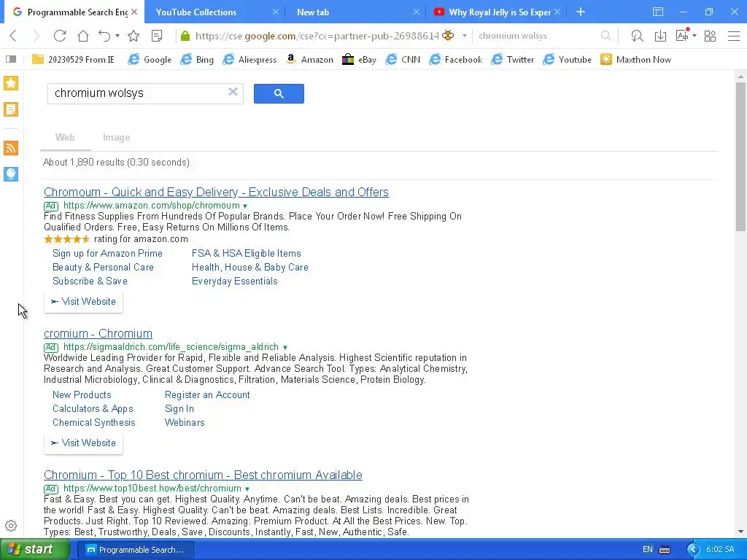
Task: Open the home page icon
Action: tap(83, 36)
